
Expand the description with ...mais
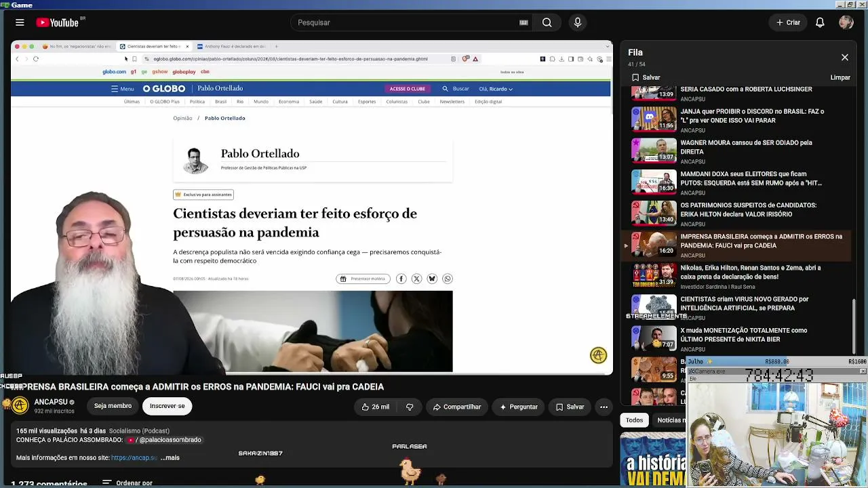tap(170, 457)
